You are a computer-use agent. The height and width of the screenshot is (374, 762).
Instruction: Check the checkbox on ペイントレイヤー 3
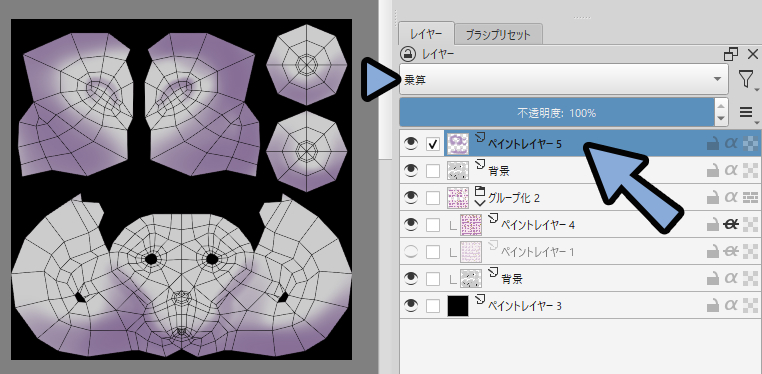point(433,306)
